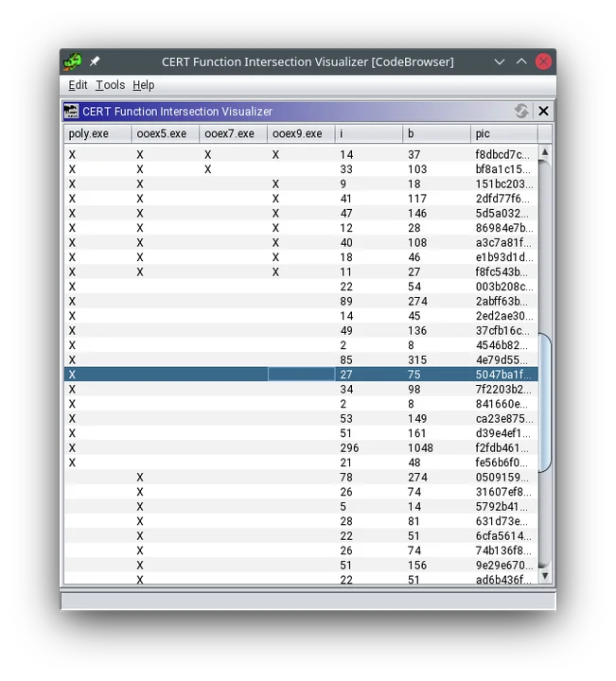Click the i value 89
This screenshot has height=681, width=616.
[x=346, y=302]
